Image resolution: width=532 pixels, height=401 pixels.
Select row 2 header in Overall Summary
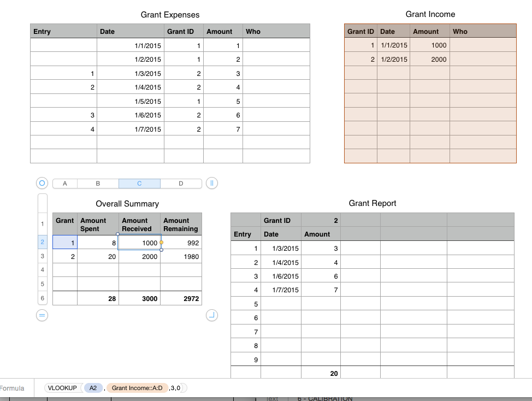coord(42,243)
